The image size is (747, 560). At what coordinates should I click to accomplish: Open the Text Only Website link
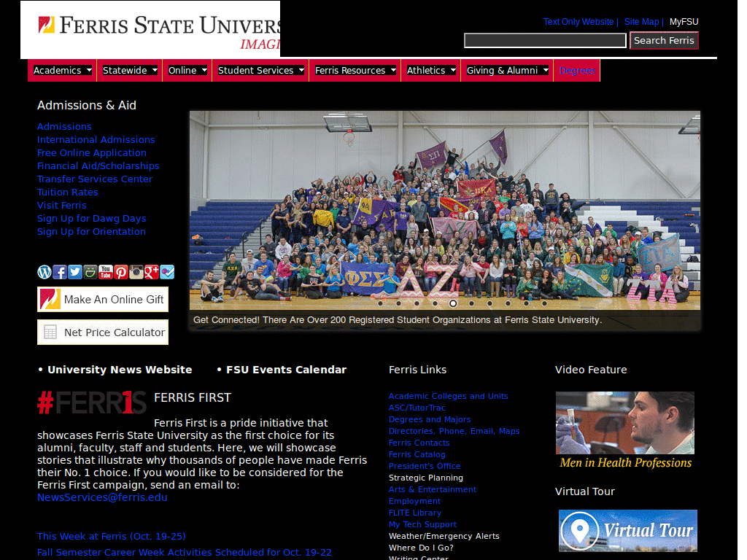tap(578, 22)
